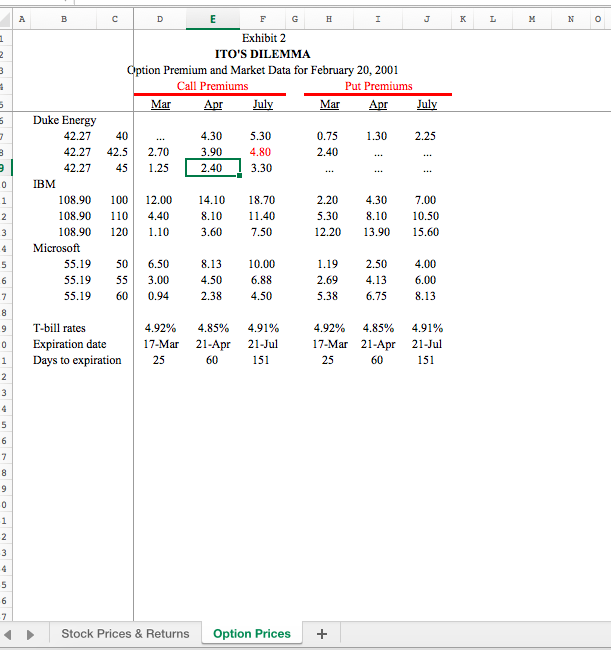
Task: Select Duke Energy strike 42.5 cell
Action: tap(117, 152)
